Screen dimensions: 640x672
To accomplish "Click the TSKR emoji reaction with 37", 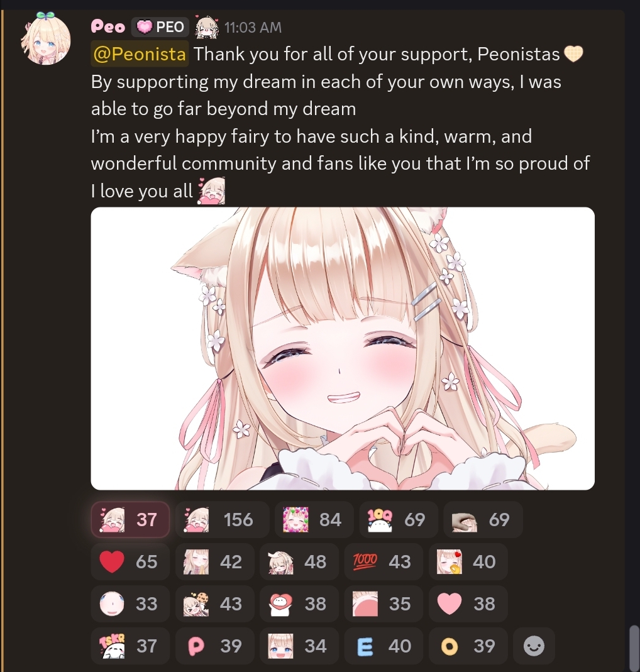I will (130, 646).
